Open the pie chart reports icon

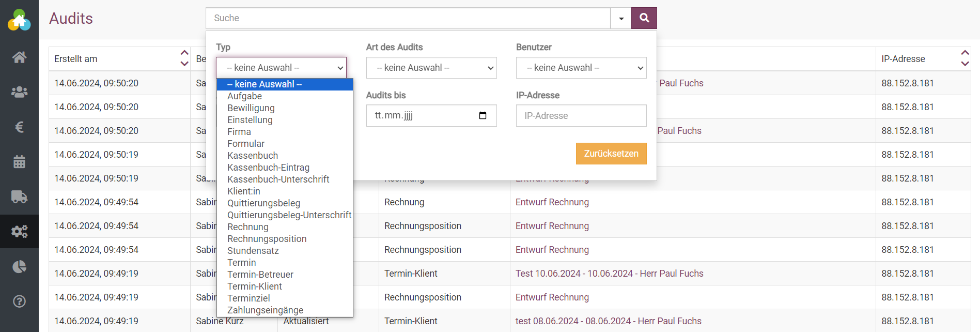tap(19, 266)
